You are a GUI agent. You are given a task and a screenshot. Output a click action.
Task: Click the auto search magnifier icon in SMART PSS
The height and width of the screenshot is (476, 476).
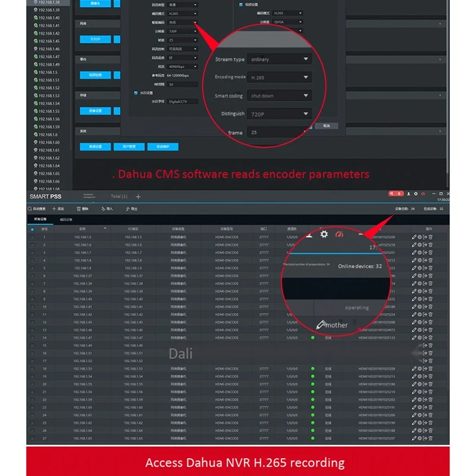(x=30, y=209)
